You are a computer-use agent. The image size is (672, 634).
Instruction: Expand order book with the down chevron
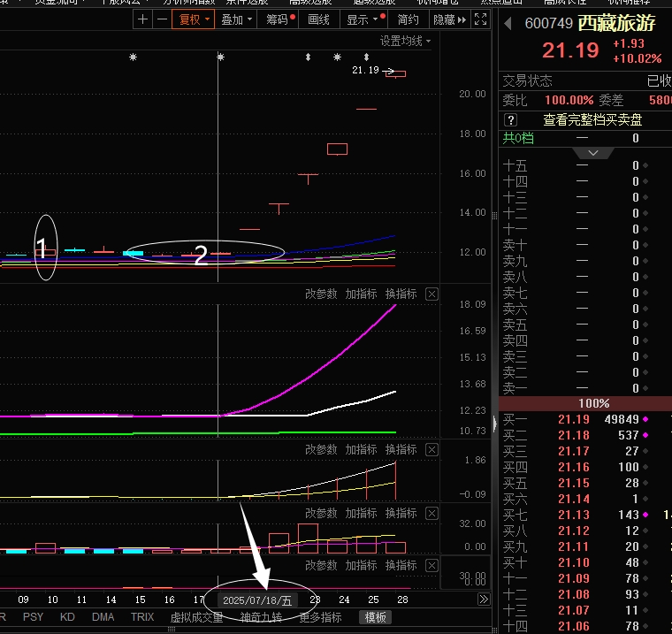pos(593,153)
